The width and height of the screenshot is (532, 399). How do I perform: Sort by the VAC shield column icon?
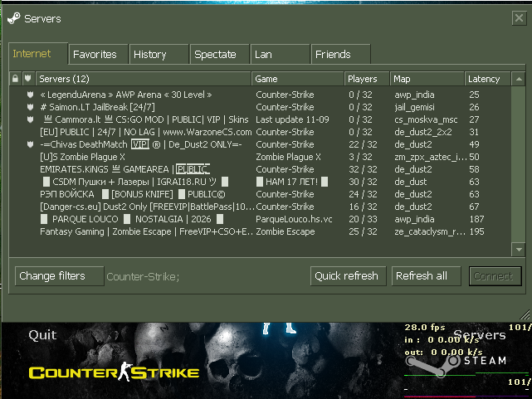click(x=28, y=79)
